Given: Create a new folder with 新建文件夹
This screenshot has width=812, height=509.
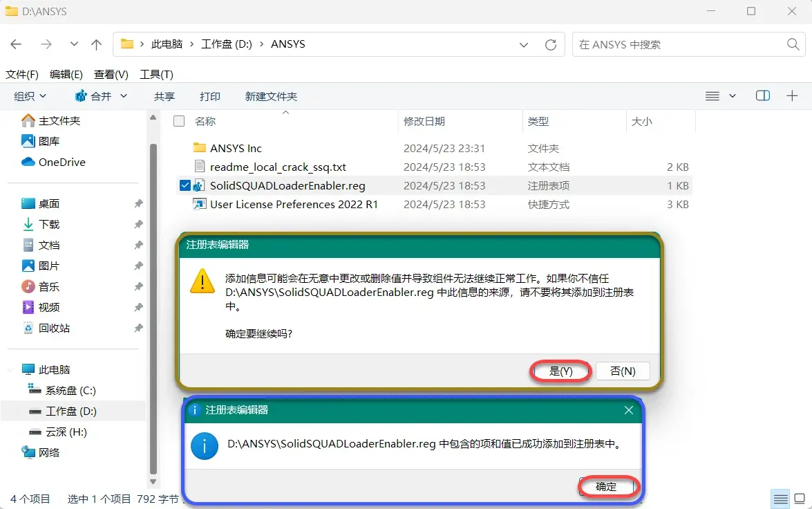Looking at the screenshot, I should tap(271, 96).
